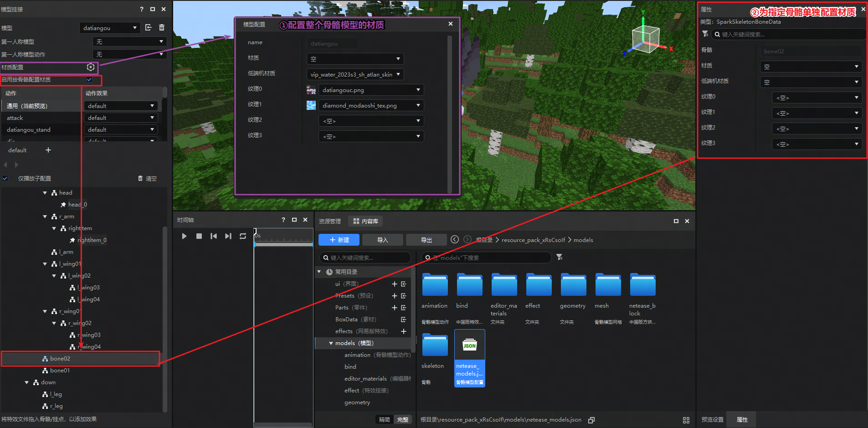Click the blue New button
Image resolution: width=868 pixels, height=428 pixels.
[339, 240]
